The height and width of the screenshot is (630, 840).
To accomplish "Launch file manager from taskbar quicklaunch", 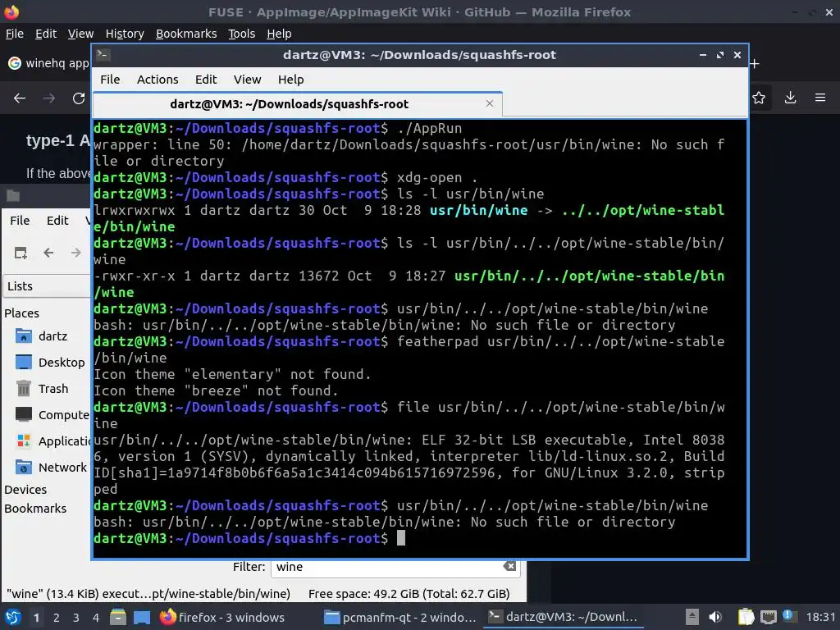I will pyautogui.click(x=118, y=617).
